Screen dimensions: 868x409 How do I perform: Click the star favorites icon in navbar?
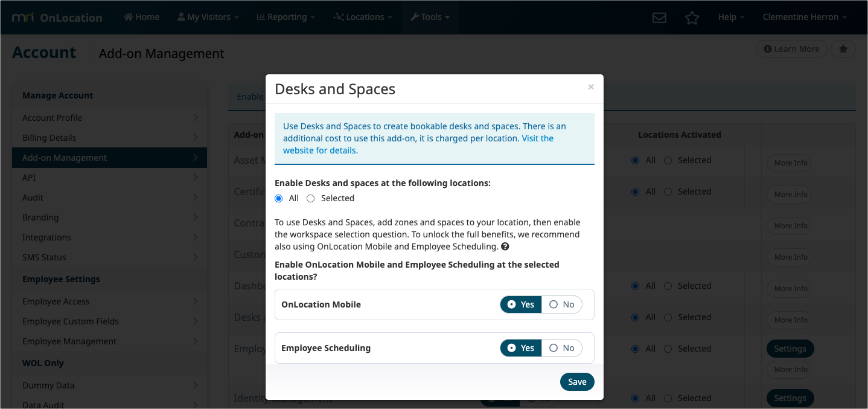[x=692, y=18]
